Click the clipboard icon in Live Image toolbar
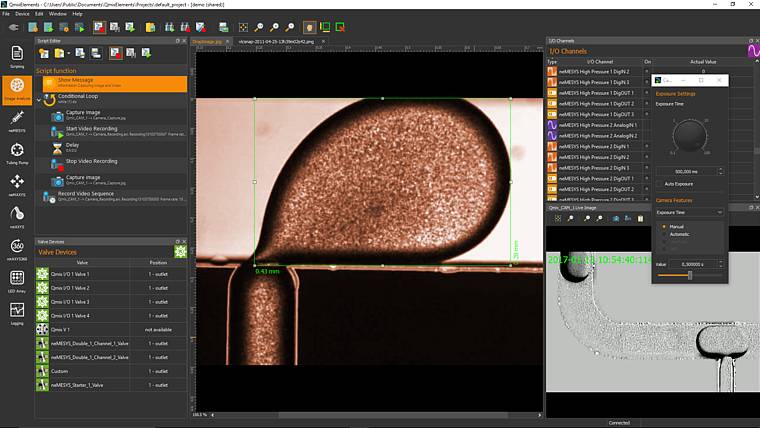Image resolution: width=760 pixels, height=428 pixels. pos(640,219)
